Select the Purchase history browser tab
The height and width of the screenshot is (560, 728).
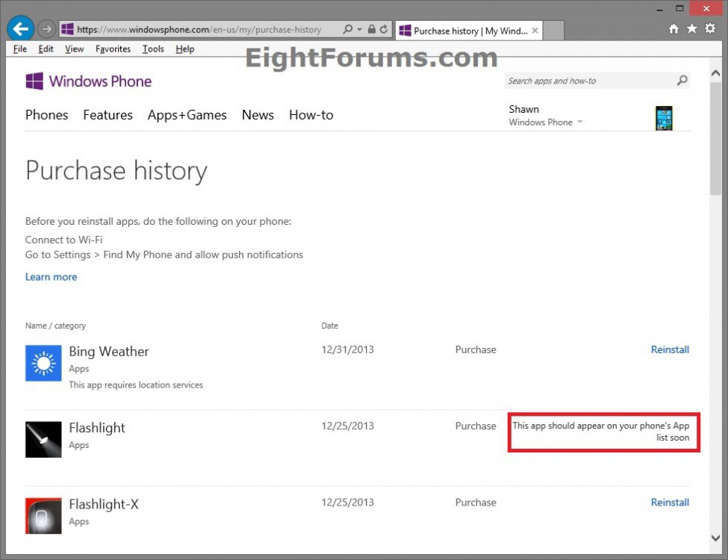click(468, 31)
